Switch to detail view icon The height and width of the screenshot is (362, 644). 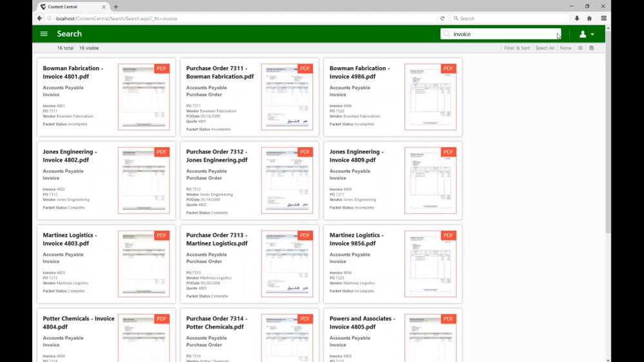tap(591, 48)
